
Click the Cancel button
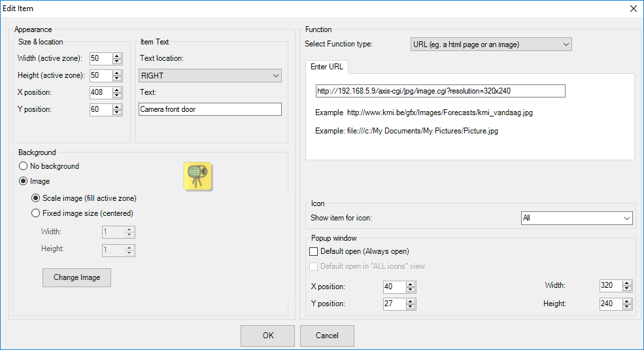pyautogui.click(x=327, y=336)
